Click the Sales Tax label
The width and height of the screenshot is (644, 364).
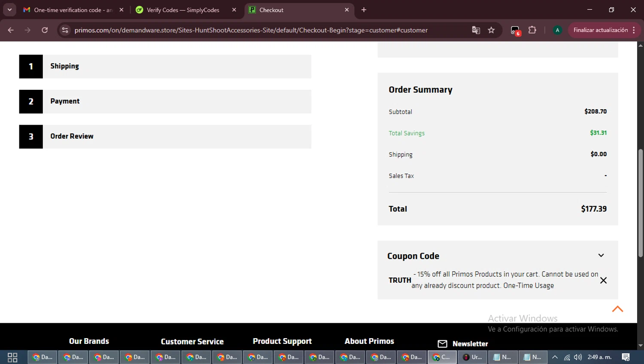pos(401,176)
